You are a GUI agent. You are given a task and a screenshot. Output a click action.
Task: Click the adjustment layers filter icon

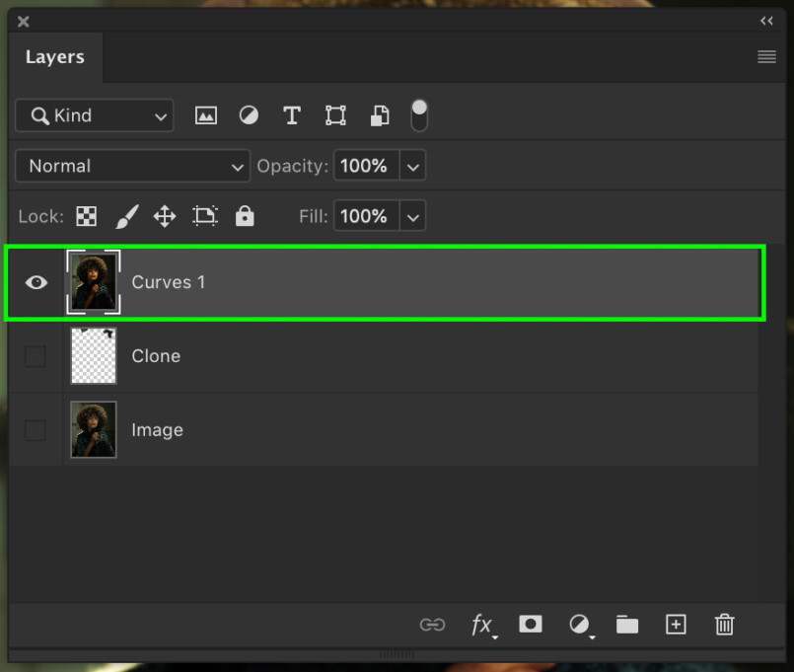coord(249,115)
